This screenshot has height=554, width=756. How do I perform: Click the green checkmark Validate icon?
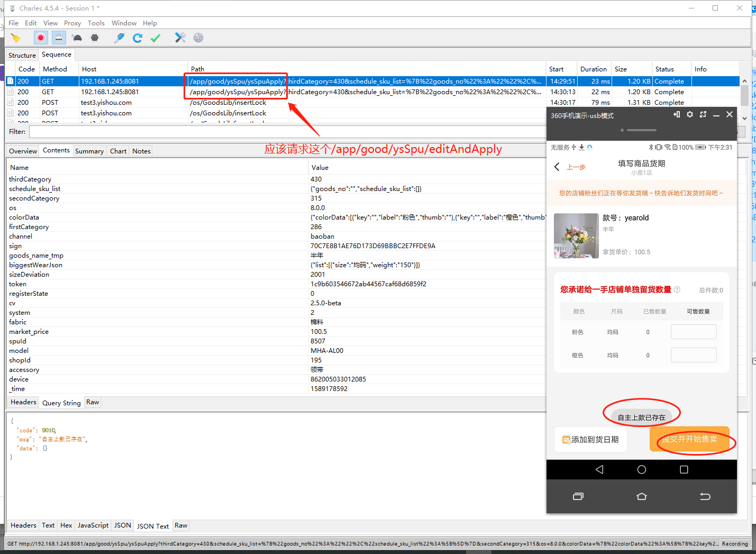coord(156,38)
